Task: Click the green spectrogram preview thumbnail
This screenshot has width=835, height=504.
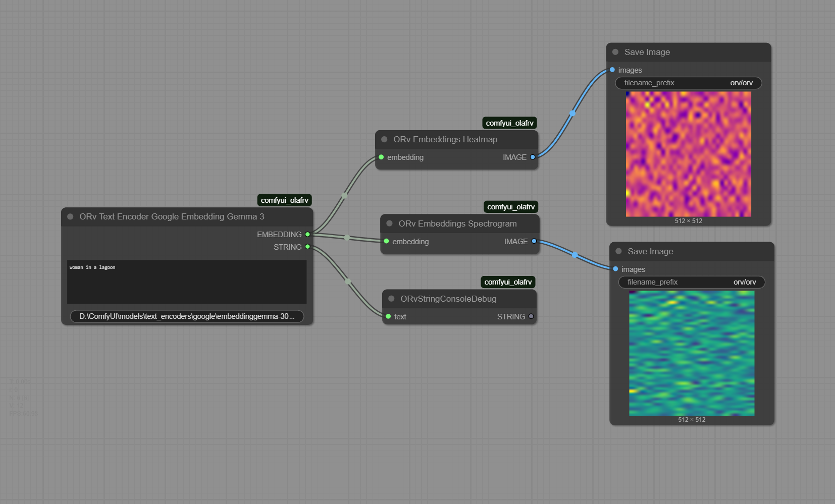Action: [x=692, y=353]
